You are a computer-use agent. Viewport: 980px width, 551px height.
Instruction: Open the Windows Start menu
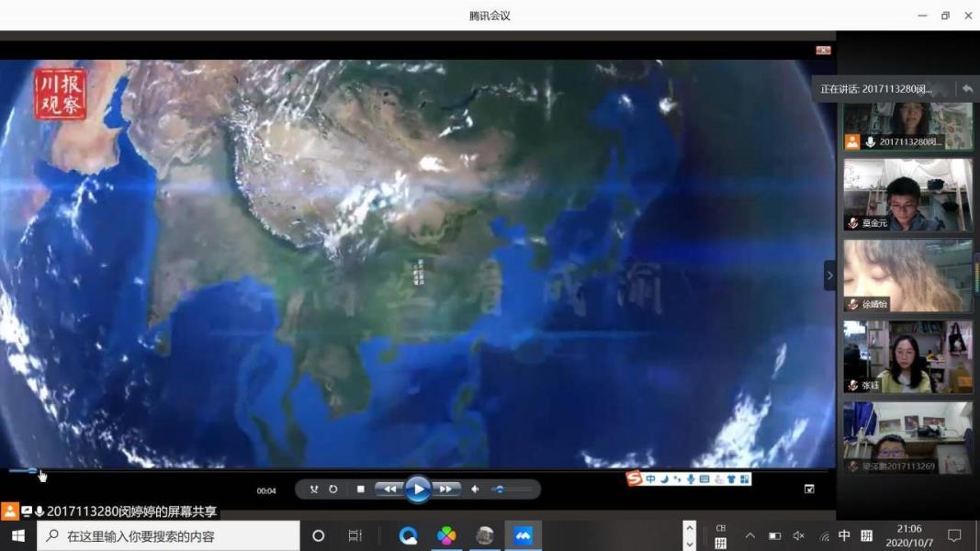[18, 536]
